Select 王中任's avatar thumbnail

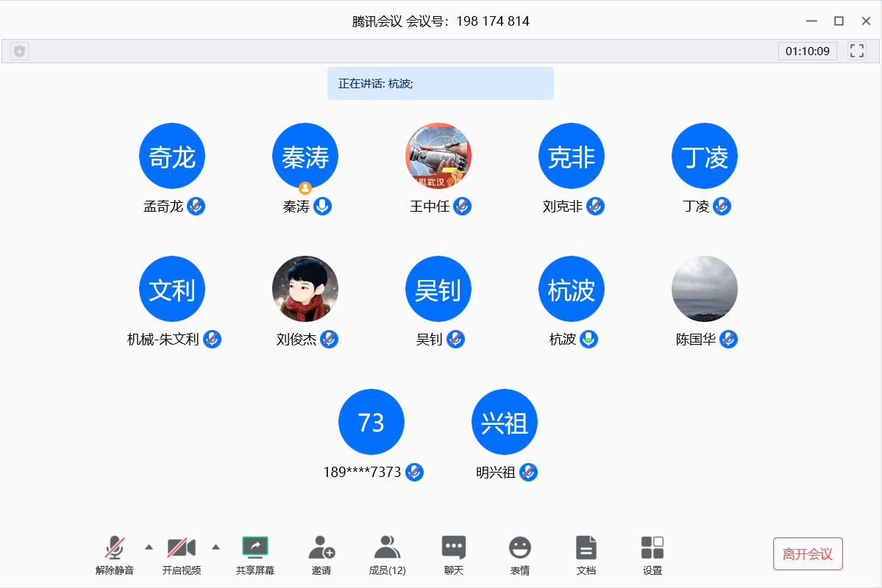[438, 156]
